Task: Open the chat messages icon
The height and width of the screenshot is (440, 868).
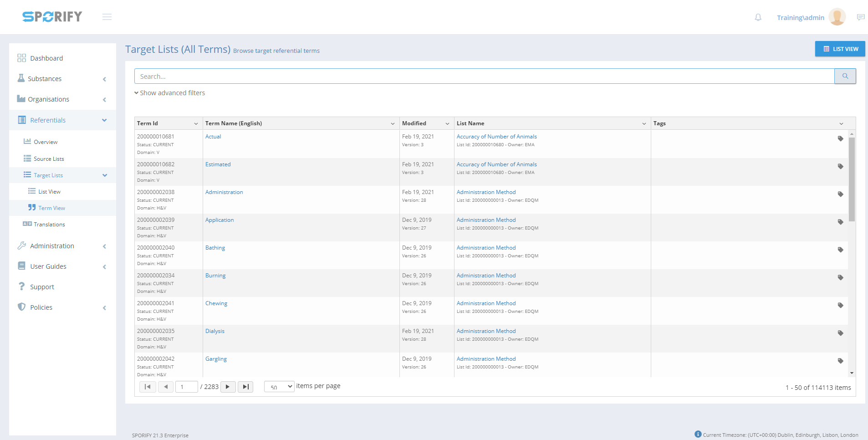Action: pyautogui.click(x=860, y=17)
